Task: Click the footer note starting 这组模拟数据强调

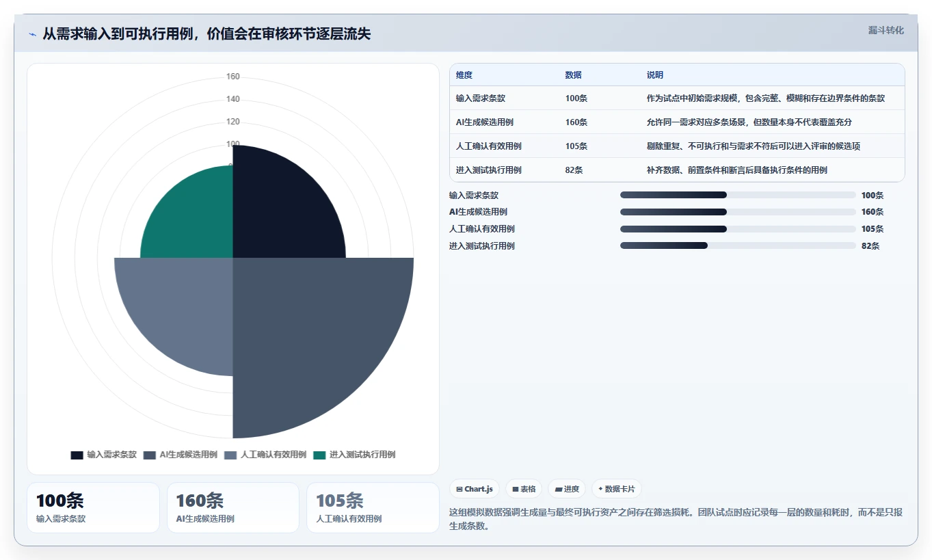Action: (676, 519)
